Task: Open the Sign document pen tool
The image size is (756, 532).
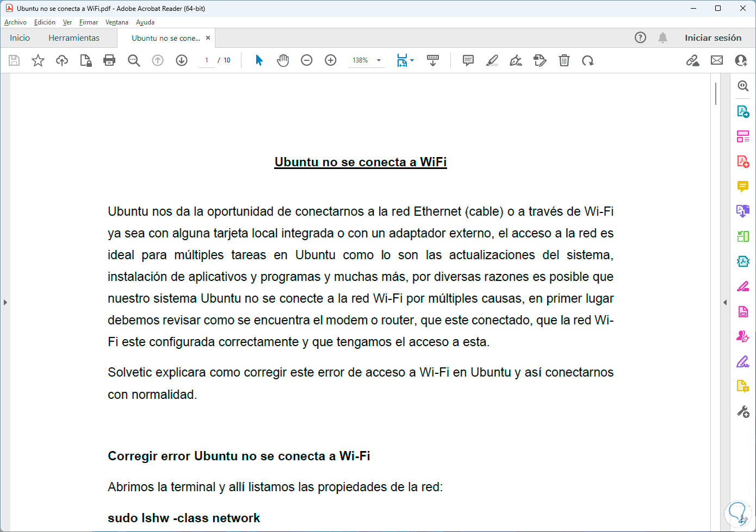Action: (x=516, y=60)
